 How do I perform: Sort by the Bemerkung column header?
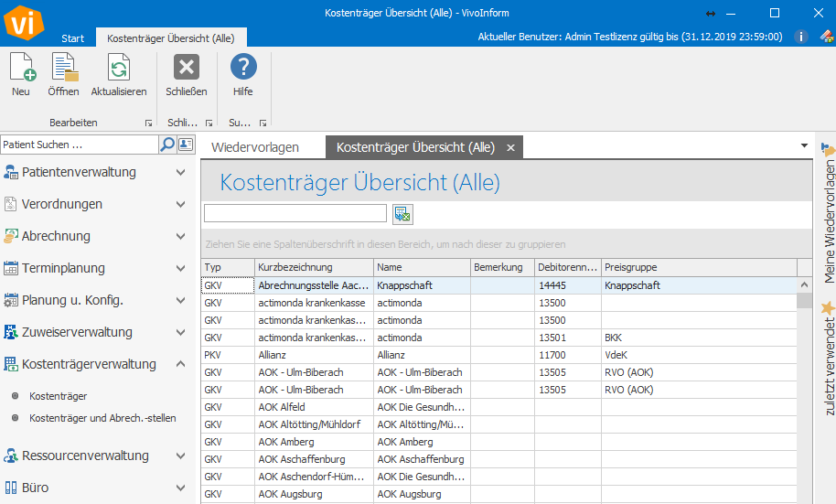[x=502, y=267]
